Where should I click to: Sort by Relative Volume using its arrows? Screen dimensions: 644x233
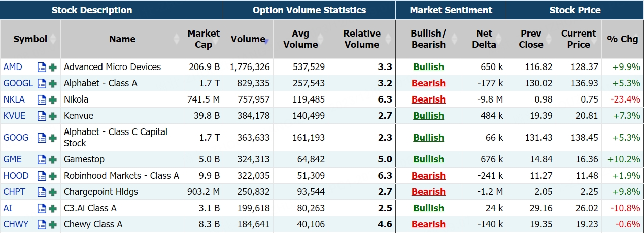pos(388,39)
